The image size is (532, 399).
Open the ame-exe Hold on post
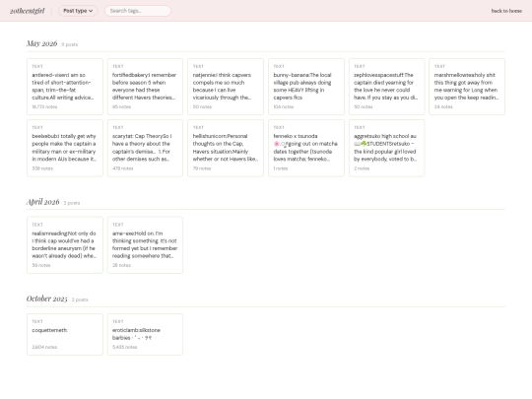click(145, 245)
